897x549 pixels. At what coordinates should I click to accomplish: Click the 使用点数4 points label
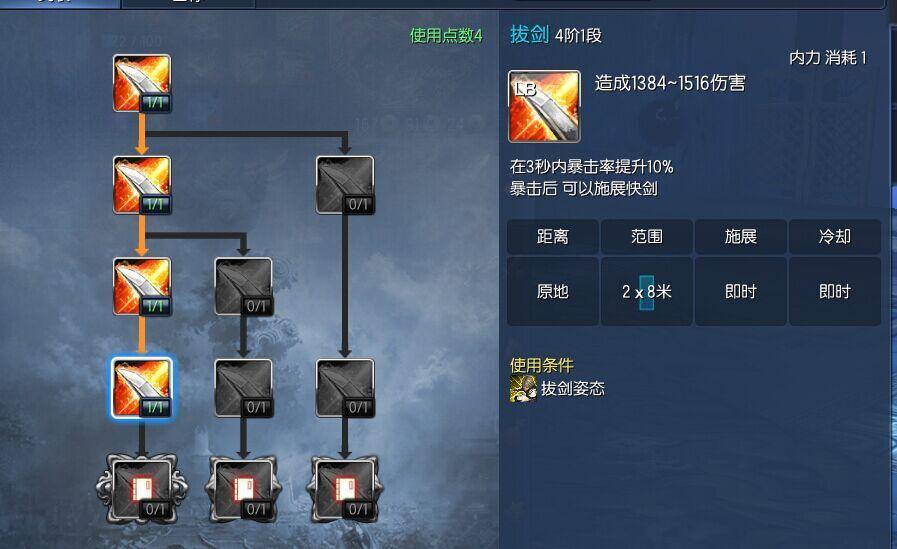point(446,36)
